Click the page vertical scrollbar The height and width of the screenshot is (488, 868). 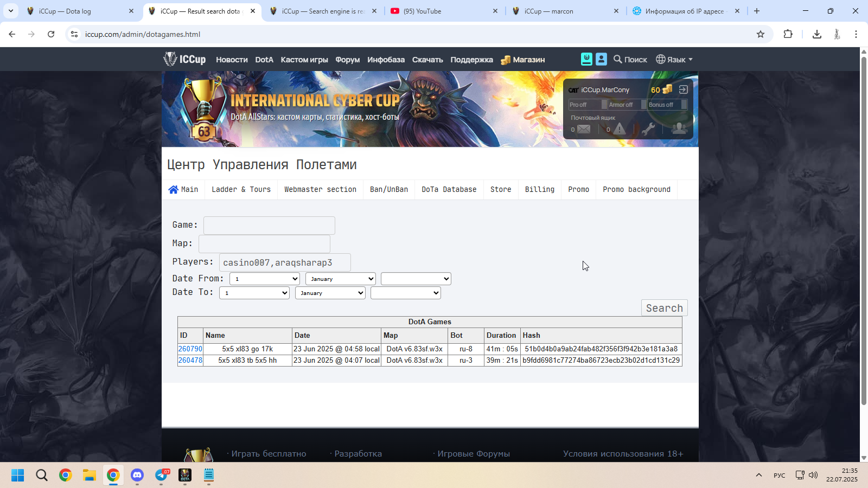(864, 230)
